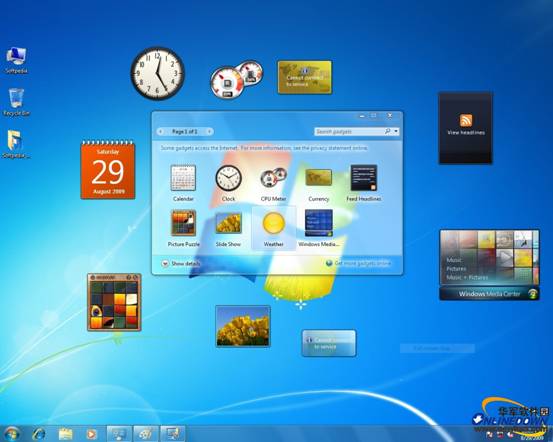Image resolution: width=553 pixels, height=442 pixels.
Task: Expand Show details in gadget gallery
Action: click(181, 264)
